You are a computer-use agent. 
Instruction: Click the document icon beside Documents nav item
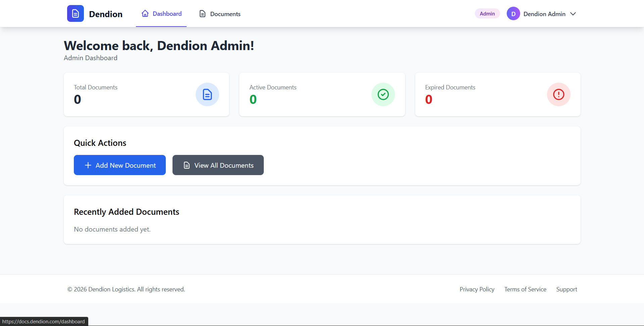point(202,13)
